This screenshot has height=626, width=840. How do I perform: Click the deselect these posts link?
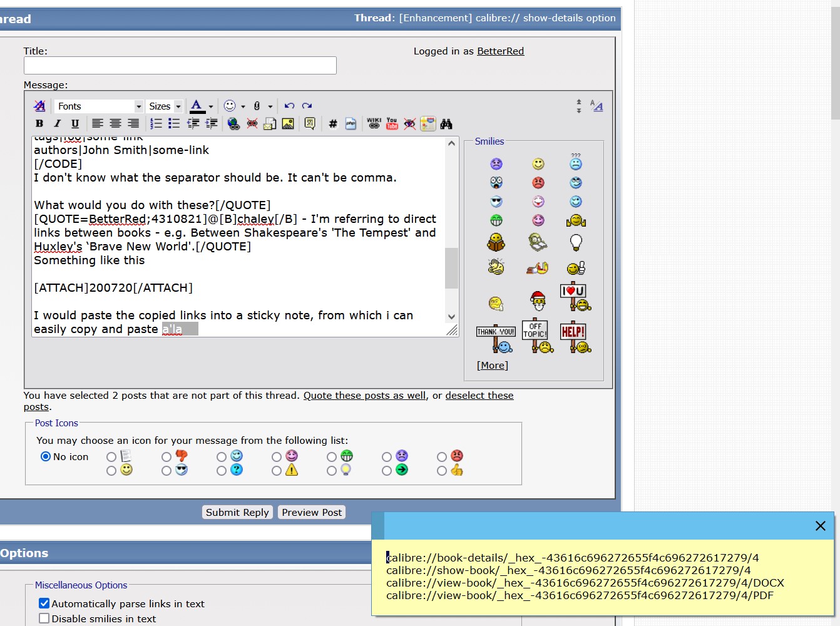[269, 401]
